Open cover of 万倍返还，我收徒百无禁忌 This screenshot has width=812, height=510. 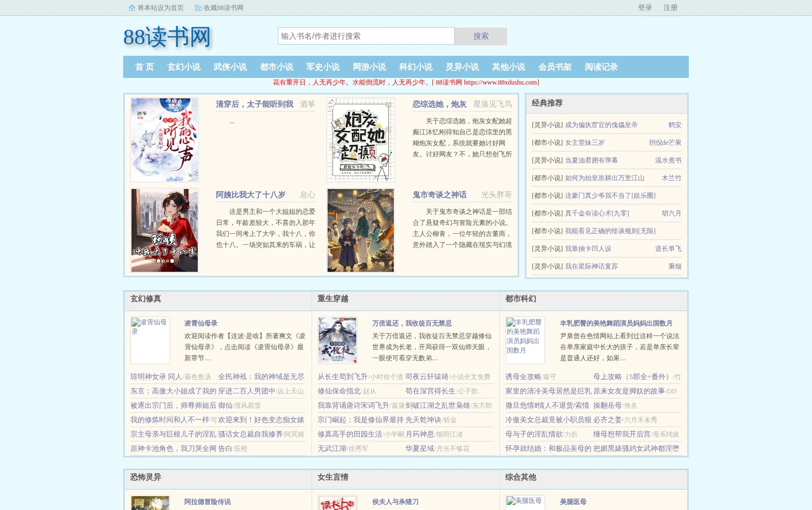(338, 340)
